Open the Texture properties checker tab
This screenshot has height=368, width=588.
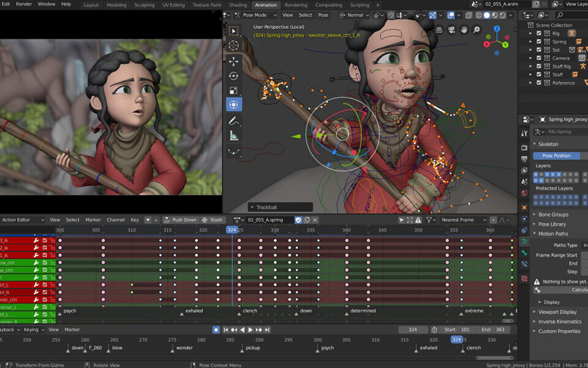click(524, 278)
